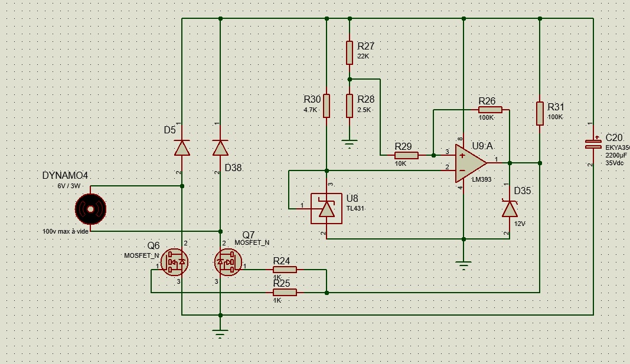Click the R25 reference label
The height and width of the screenshot is (364, 630).
[282, 283]
